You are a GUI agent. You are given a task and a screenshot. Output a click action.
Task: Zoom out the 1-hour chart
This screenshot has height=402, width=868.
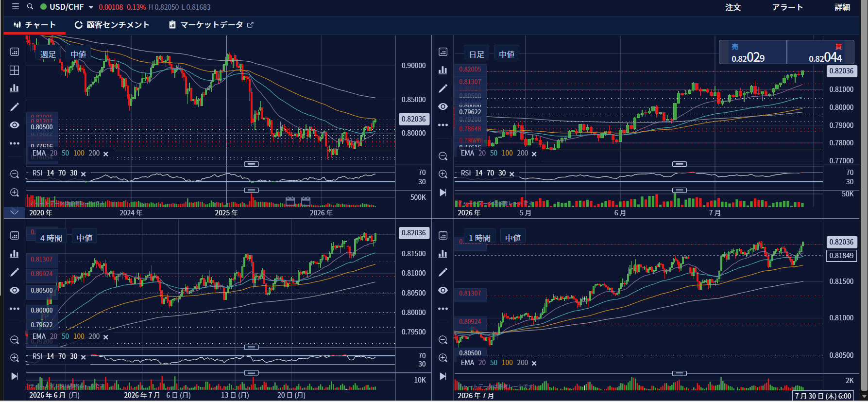point(443,339)
